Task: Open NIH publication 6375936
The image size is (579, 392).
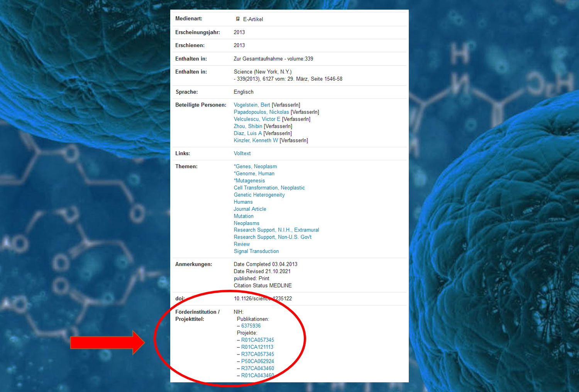Action: [x=251, y=326]
